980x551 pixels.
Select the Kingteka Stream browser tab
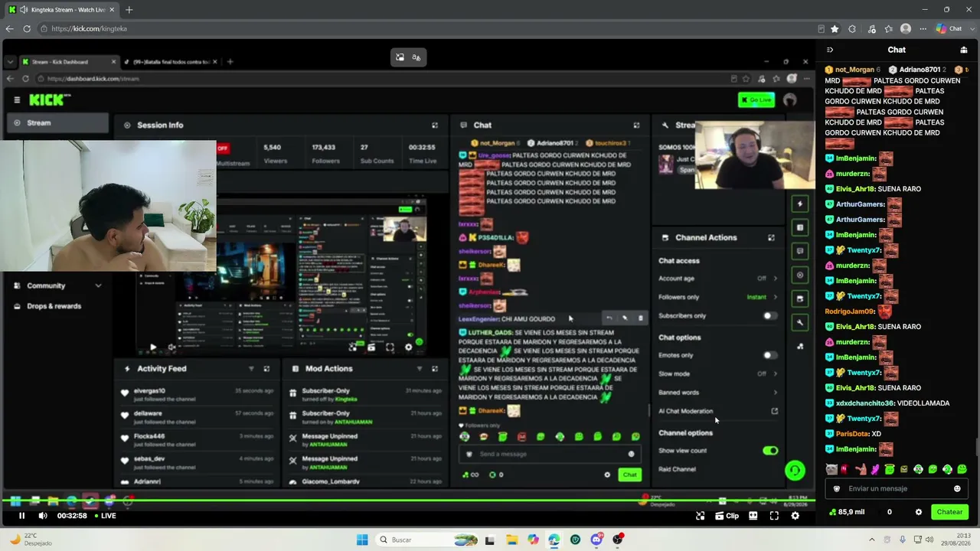tap(62, 10)
